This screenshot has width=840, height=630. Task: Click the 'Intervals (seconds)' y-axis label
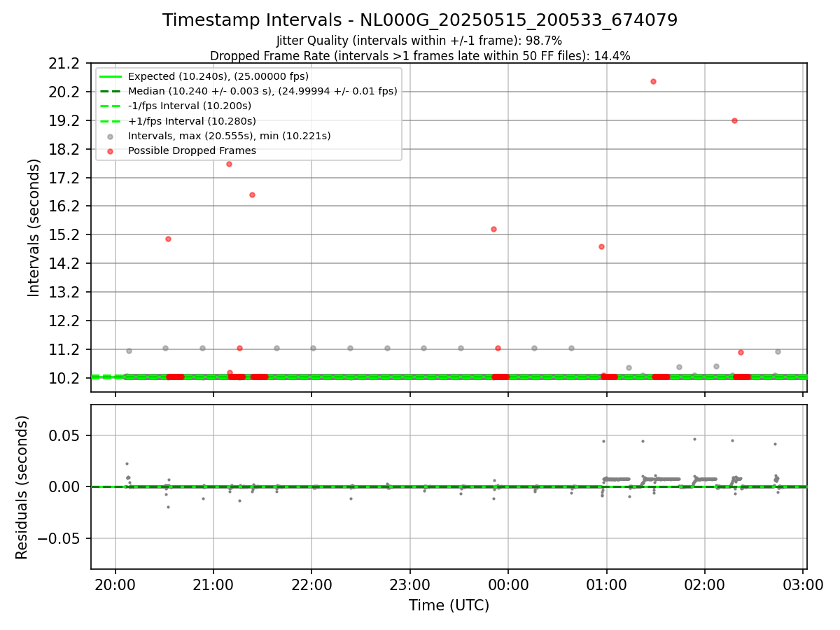pos(34,227)
